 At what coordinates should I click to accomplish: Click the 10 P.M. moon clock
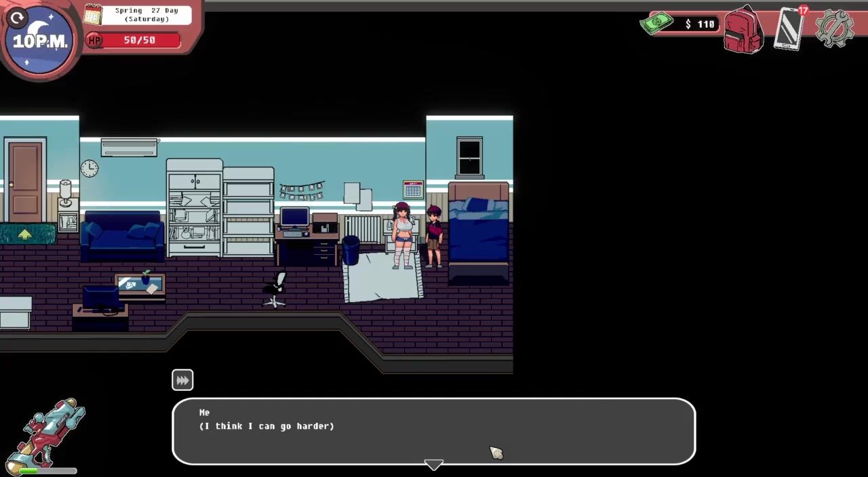[40, 41]
